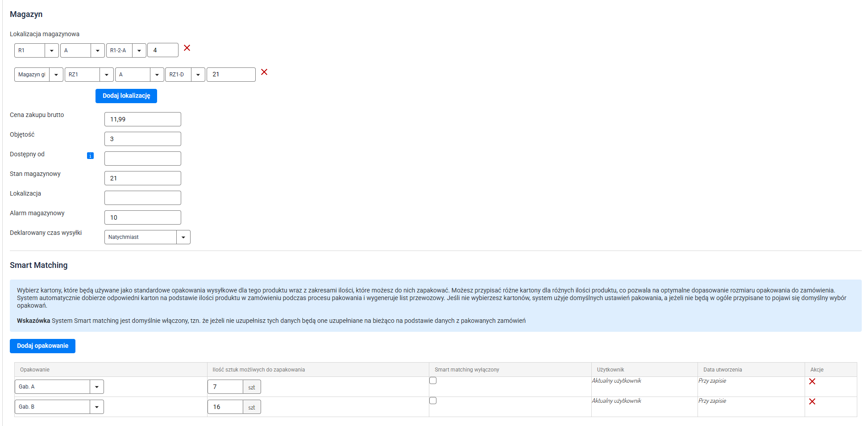
Task: Expand the Gab. A packaging dropdown
Action: coord(59,387)
